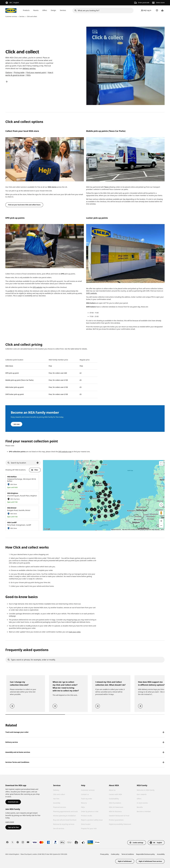
Task: Click the FAQ search field
Action: coord(85,660)
